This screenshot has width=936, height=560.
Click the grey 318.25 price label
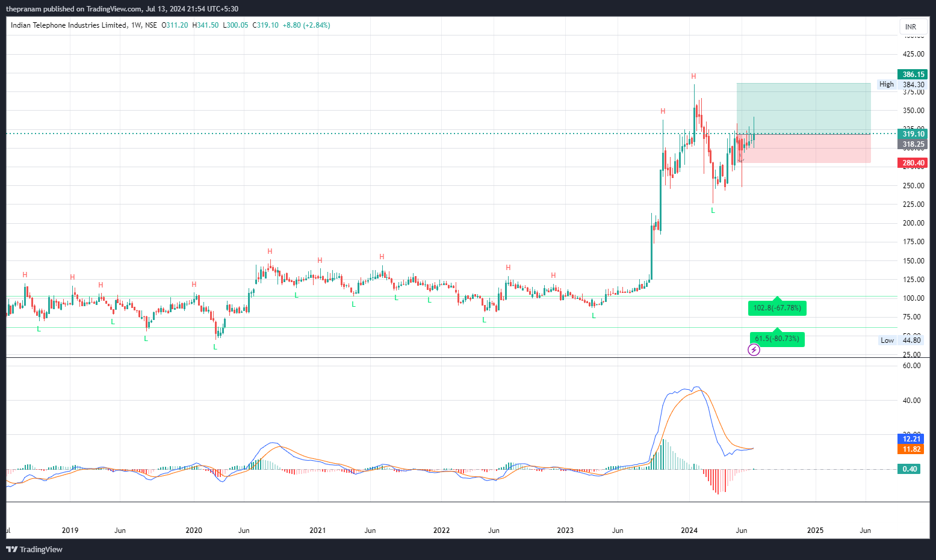[x=913, y=144]
